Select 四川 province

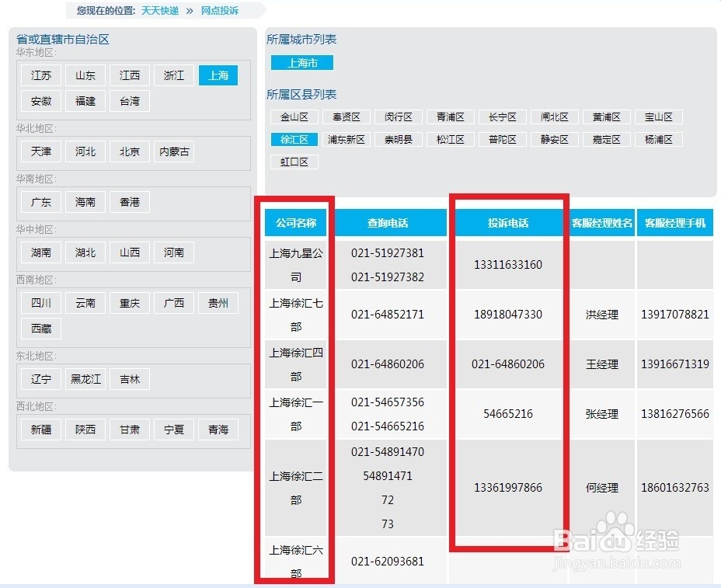point(41,303)
